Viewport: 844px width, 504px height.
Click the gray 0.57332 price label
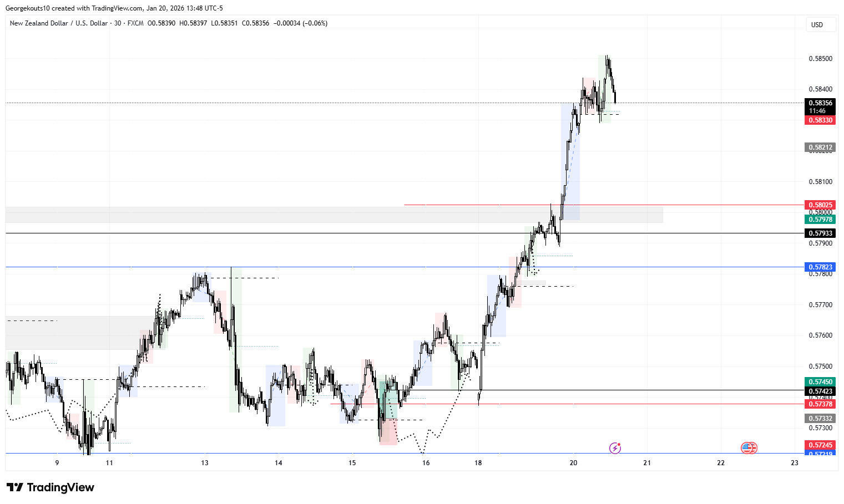click(820, 419)
